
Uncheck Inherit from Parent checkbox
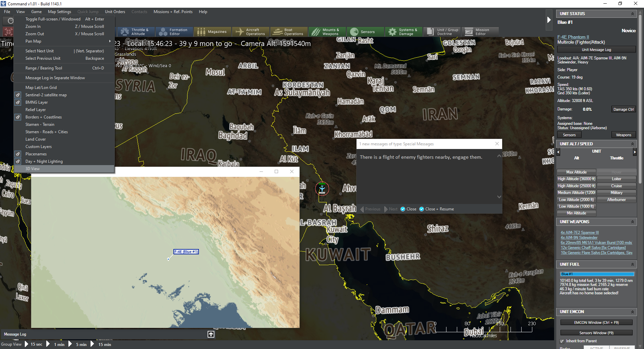click(x=562, y=341)
